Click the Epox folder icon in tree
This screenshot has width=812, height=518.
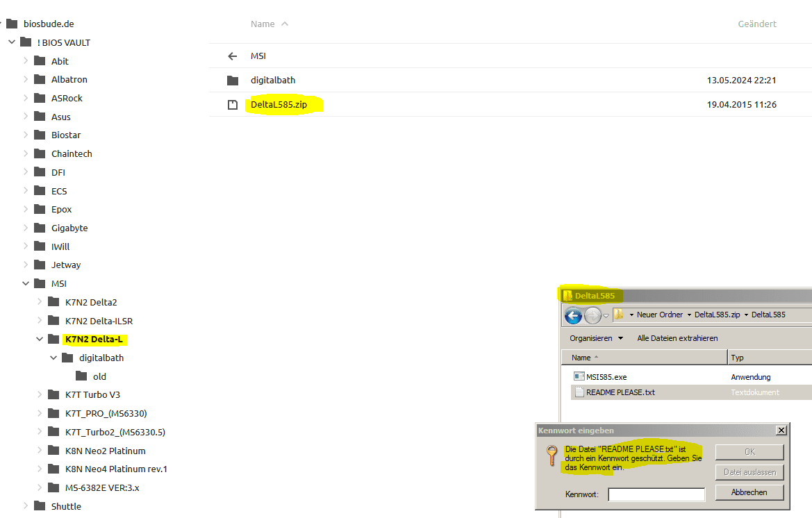tap(40, 209)
